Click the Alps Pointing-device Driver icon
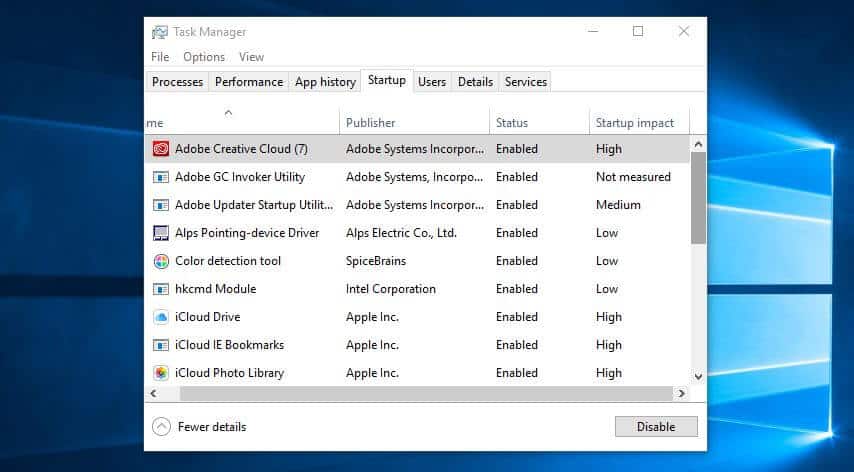 tap(160, 233)
